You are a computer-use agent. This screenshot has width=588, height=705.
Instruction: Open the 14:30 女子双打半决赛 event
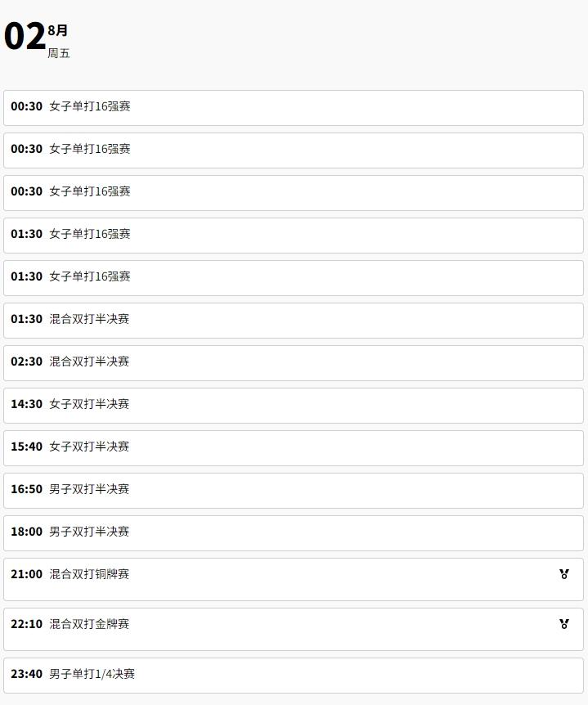294,406
